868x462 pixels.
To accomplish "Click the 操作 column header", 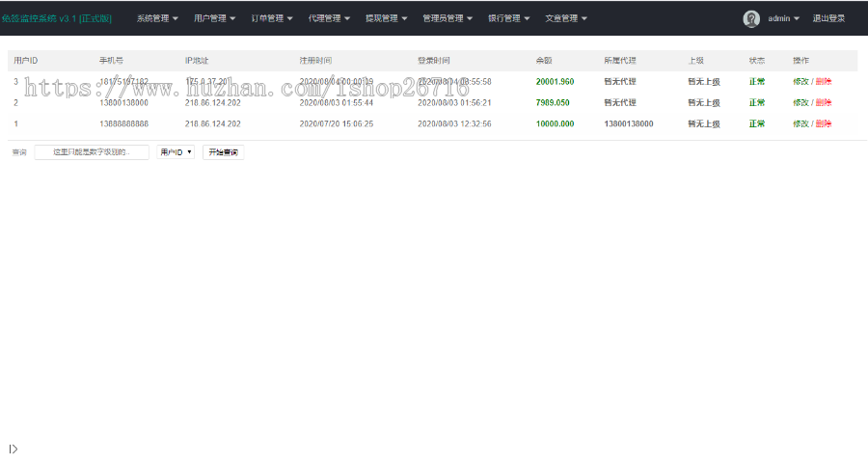I will [x=800, y=61].
